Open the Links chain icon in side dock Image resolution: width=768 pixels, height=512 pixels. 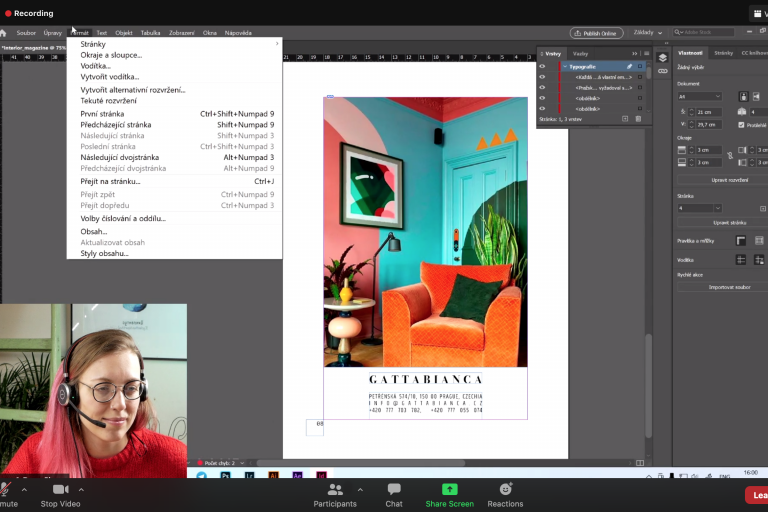coord(662,73)
